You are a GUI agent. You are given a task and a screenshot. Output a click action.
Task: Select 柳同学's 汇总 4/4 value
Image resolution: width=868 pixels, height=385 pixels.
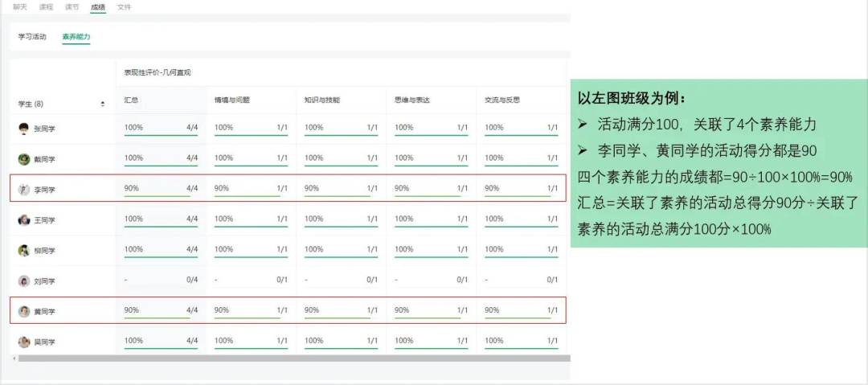192,249
